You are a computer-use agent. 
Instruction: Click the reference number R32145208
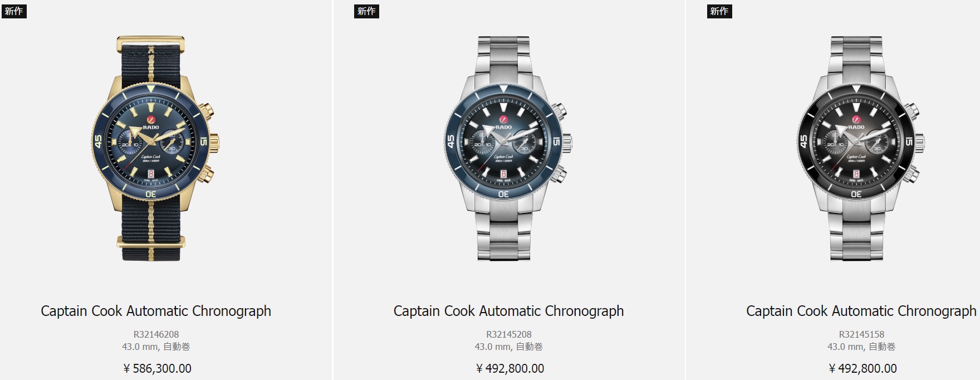pos(508,334)
